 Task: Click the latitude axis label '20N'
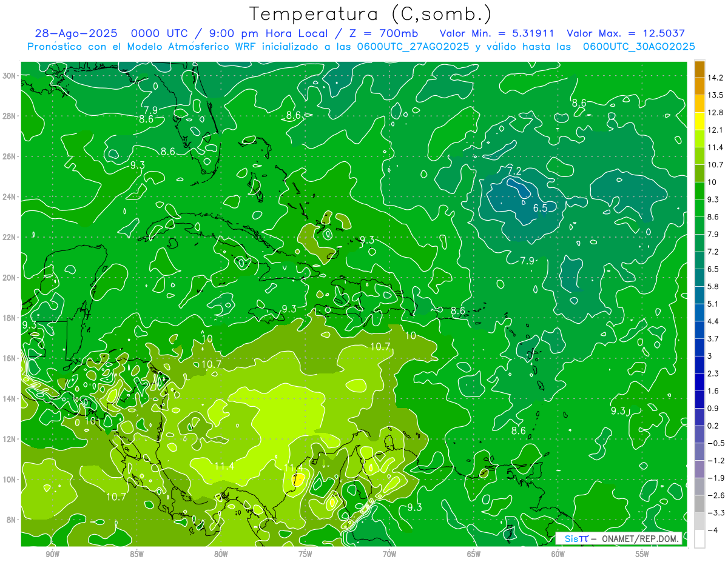click(x=10, y=278)
